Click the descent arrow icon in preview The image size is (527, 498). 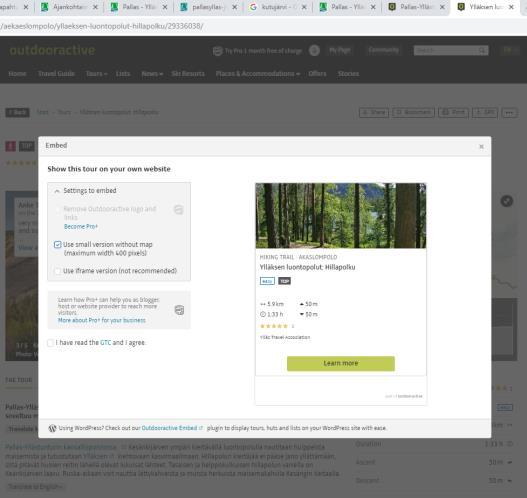(x=301, y=314)
